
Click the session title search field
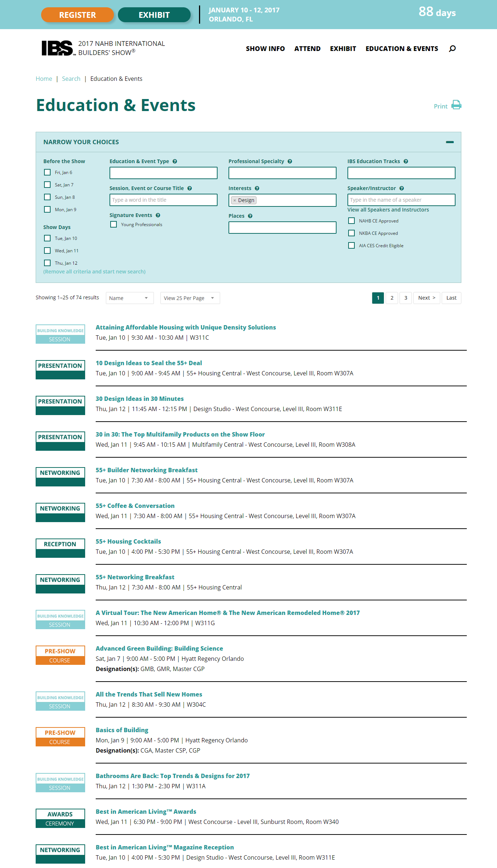[163, 200]
